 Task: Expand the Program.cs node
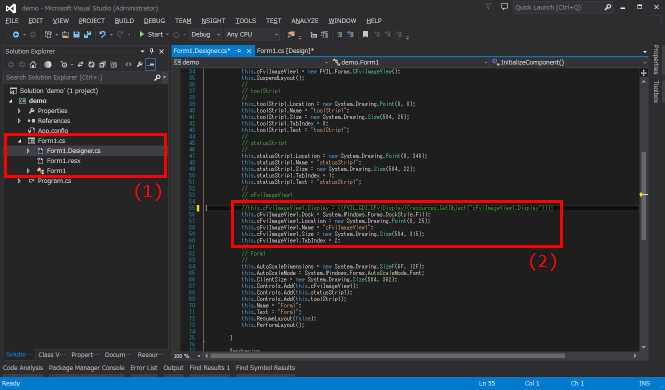(19, 181)
